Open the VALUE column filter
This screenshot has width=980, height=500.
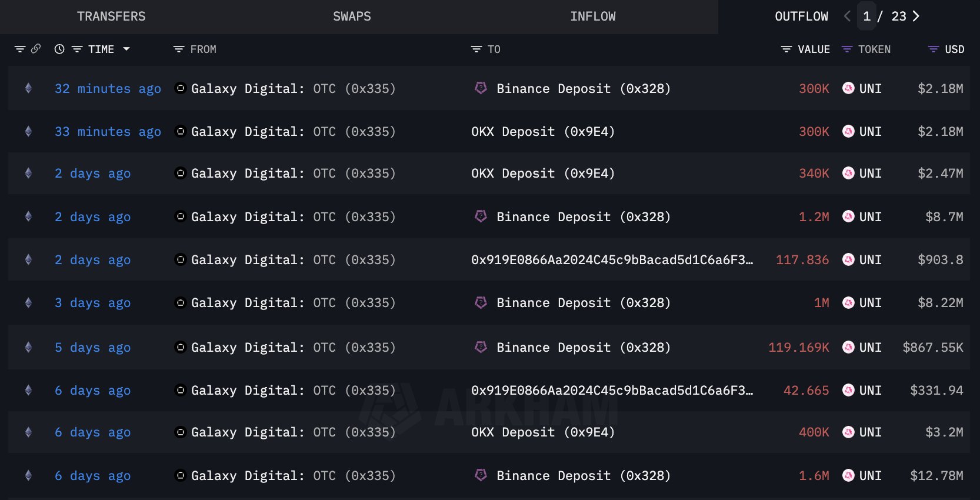(x=786, y=49)
